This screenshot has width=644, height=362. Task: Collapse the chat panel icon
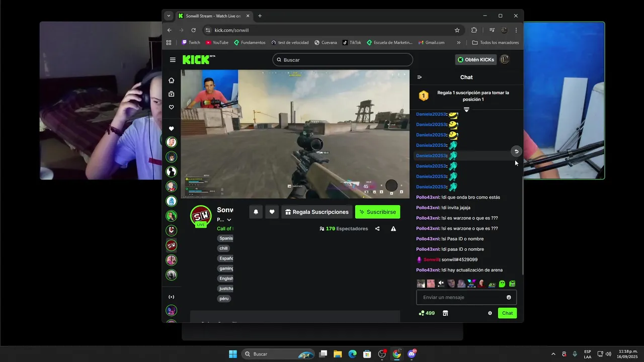pos(420,77)
